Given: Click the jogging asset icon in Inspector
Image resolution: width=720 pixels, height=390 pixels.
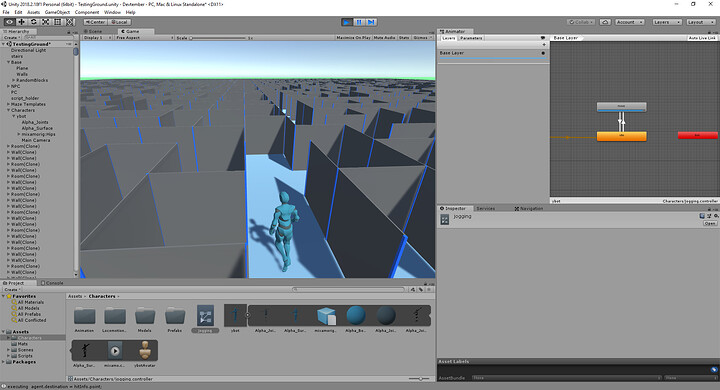Looking at the screenshot, I should (x=444, y=220).
